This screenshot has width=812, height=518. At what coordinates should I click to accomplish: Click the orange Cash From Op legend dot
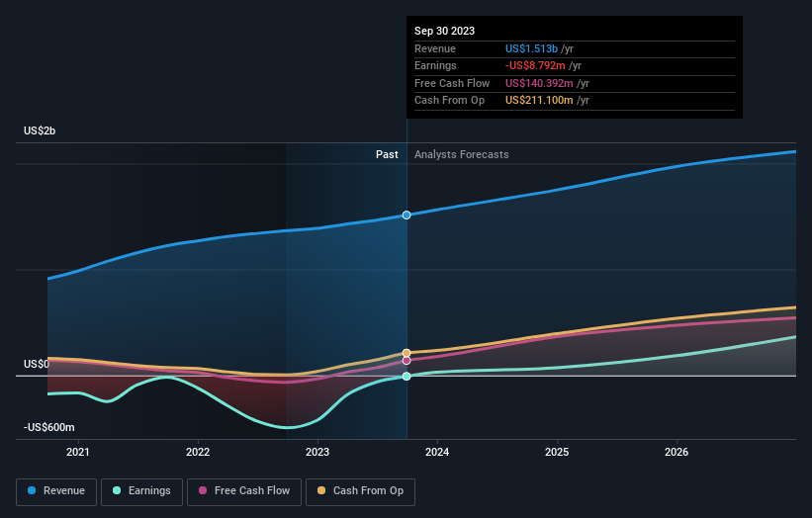coord(321,490)
